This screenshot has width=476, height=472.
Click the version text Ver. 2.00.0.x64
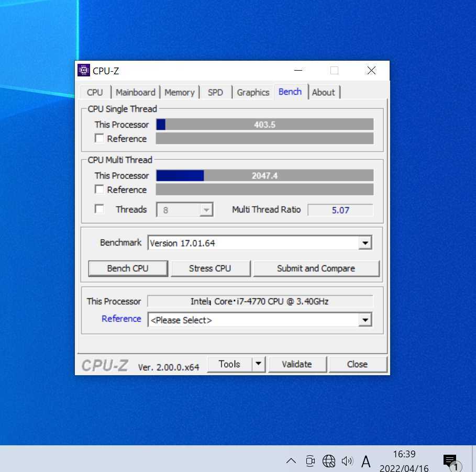(169, 367)
